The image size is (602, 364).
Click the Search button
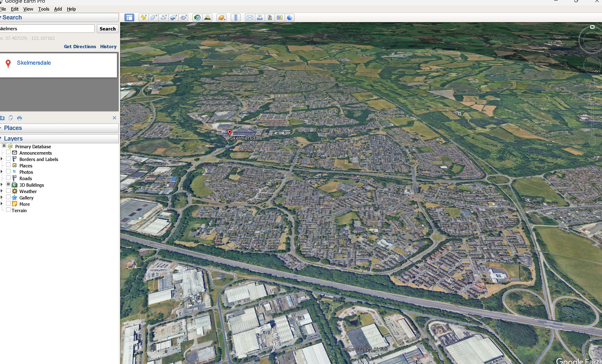pos(108,29)
